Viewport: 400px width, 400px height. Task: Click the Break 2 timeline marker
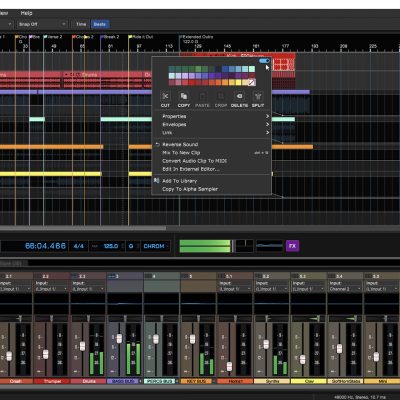(x=110, y=37)
